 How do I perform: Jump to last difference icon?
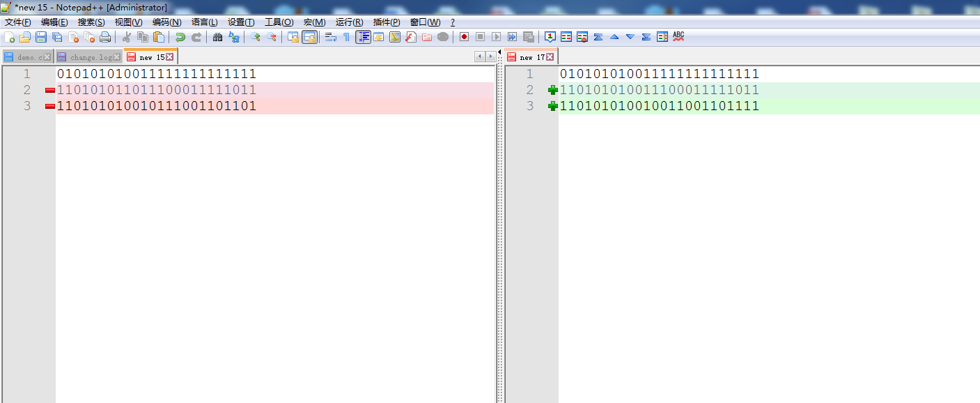point(646,37)
